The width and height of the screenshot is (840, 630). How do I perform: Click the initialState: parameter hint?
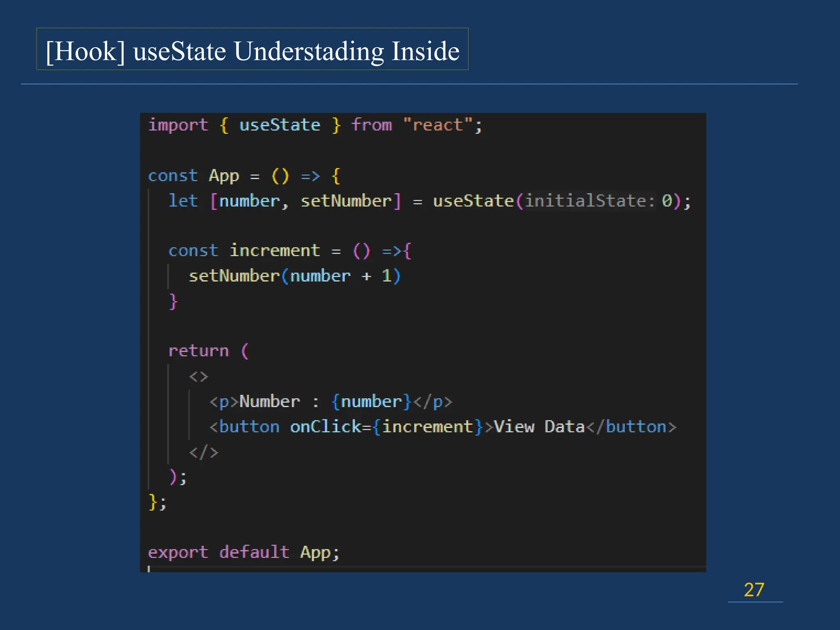point(589,201)
